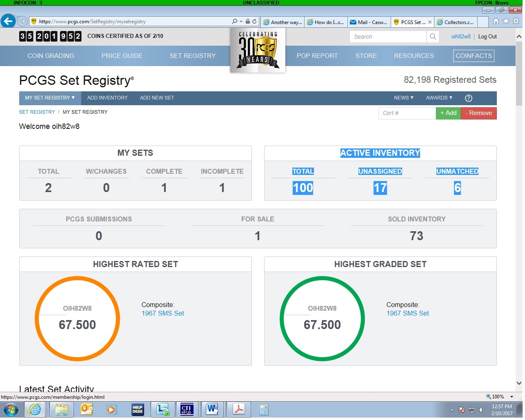Open Outlook from the taskbar
Viewport: 525px width, 420px height.
(x=87, y=409)
